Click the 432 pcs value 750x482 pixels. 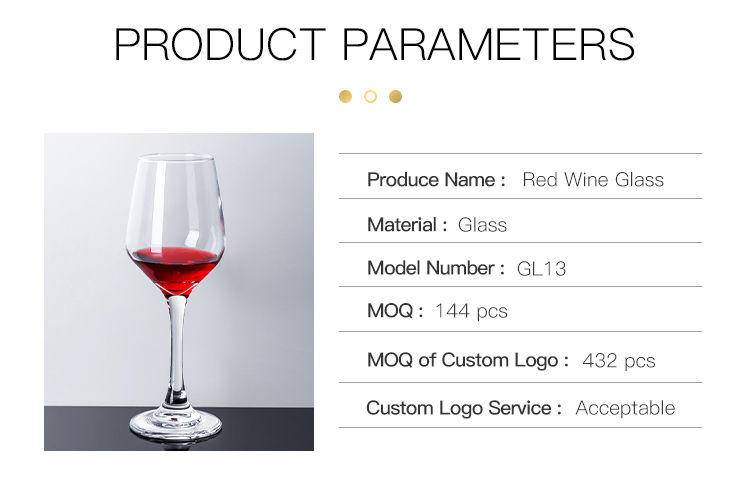click(619, 361)
